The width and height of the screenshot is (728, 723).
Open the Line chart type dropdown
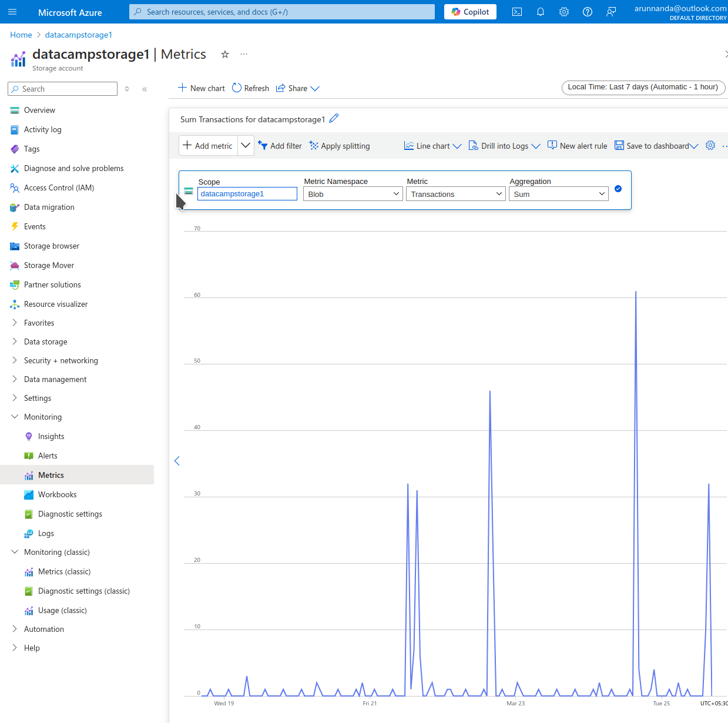433,146
